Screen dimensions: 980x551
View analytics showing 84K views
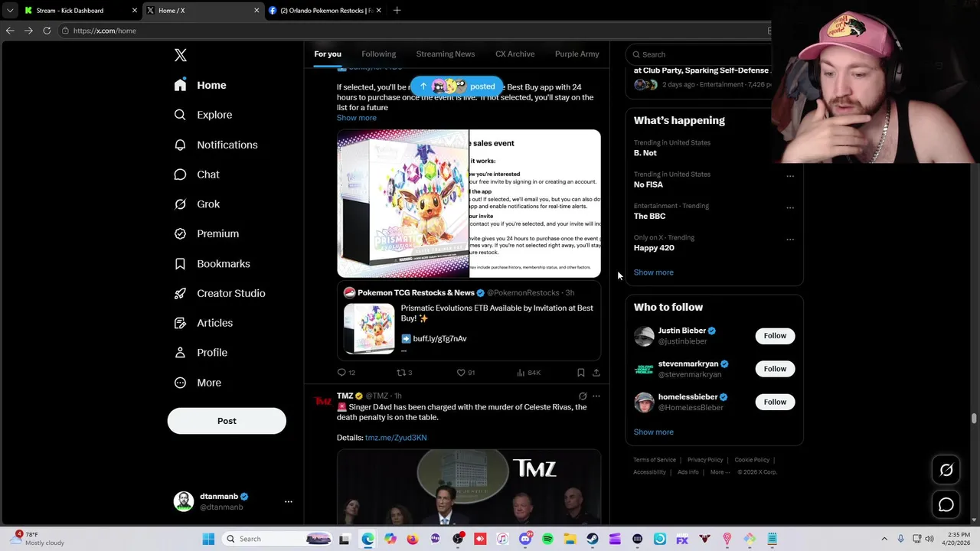coord(528,373)
